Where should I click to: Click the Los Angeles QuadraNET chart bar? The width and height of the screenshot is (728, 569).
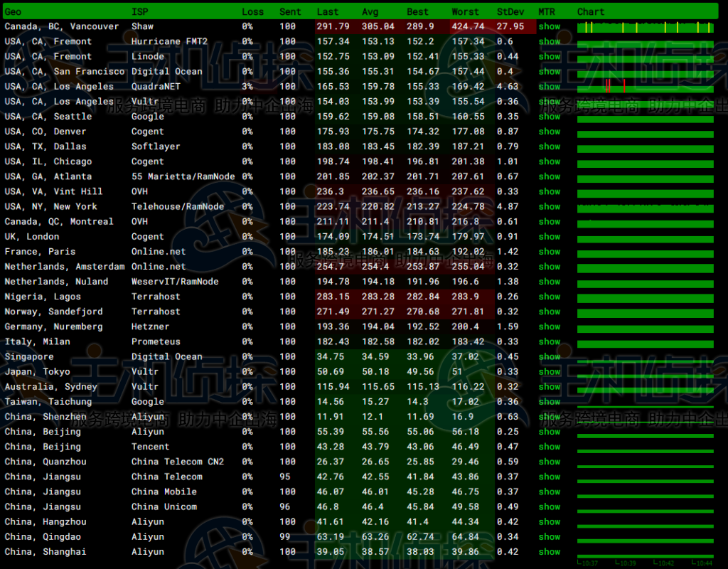(x=645, y=87)
